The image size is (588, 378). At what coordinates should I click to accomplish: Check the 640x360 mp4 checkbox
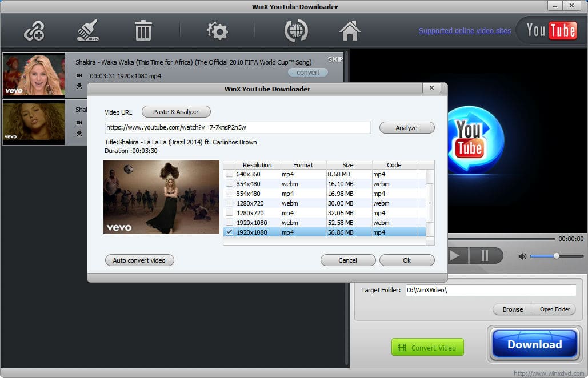click(x=229, y=174)
